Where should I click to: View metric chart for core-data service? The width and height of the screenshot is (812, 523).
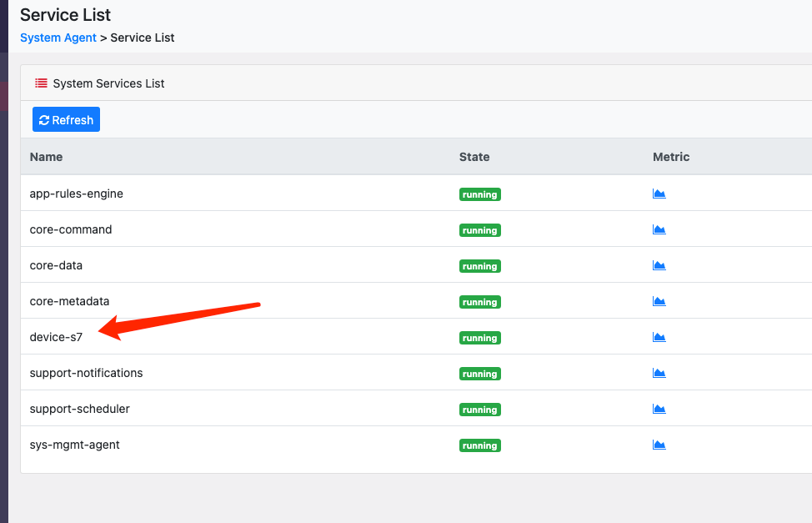tap(659, 265)
